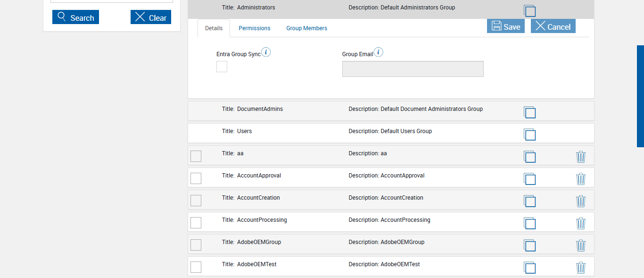Open the Group Members tab
The width and height of the screenshot is (644, 278).
click(x=306, y=28)
